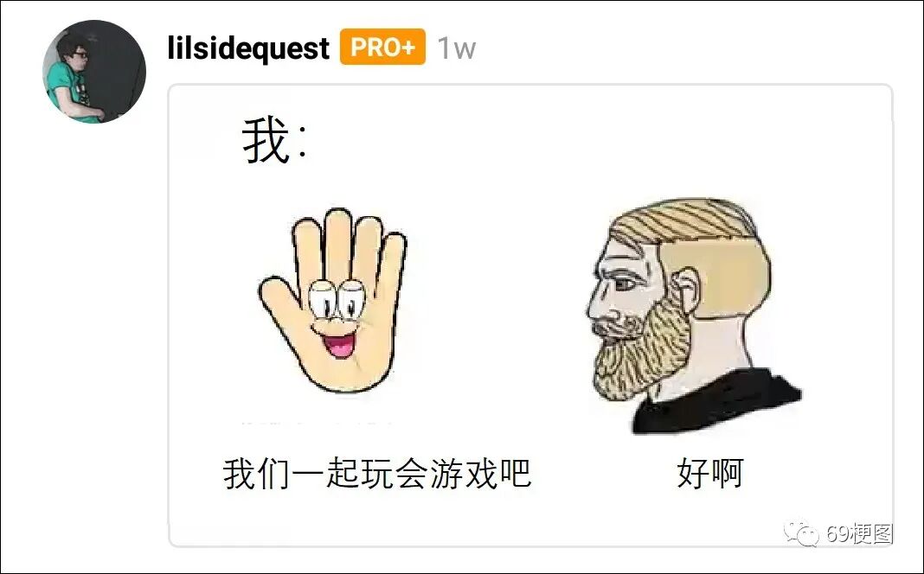Open lilsidequest's round profile avatar

[x=94, y=71]
